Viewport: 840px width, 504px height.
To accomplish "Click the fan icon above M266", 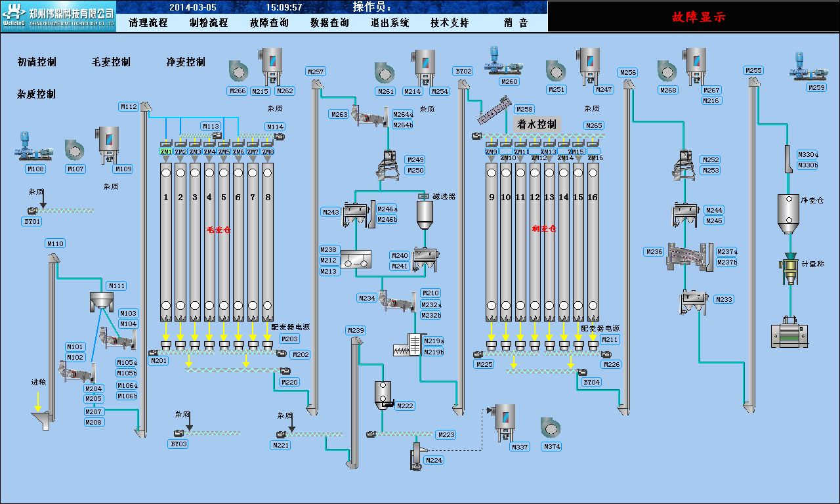I will tap(238, 71).
